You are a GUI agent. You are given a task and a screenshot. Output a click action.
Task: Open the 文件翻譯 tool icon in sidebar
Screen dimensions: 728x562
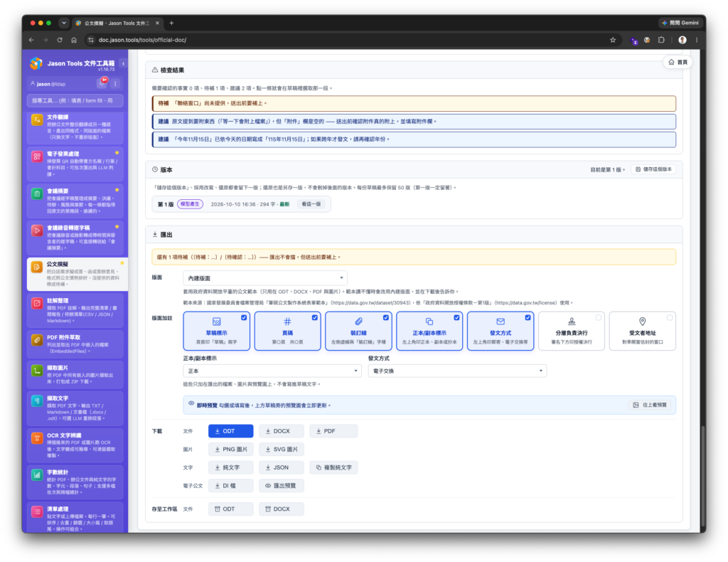coord(37,120)
